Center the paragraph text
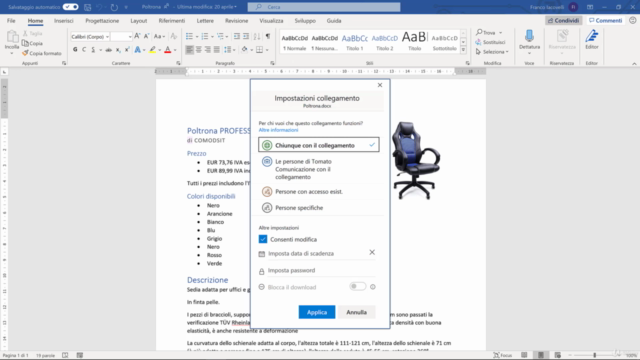The height and width of the screenshot is (360, 640). (x=198, y=49)
